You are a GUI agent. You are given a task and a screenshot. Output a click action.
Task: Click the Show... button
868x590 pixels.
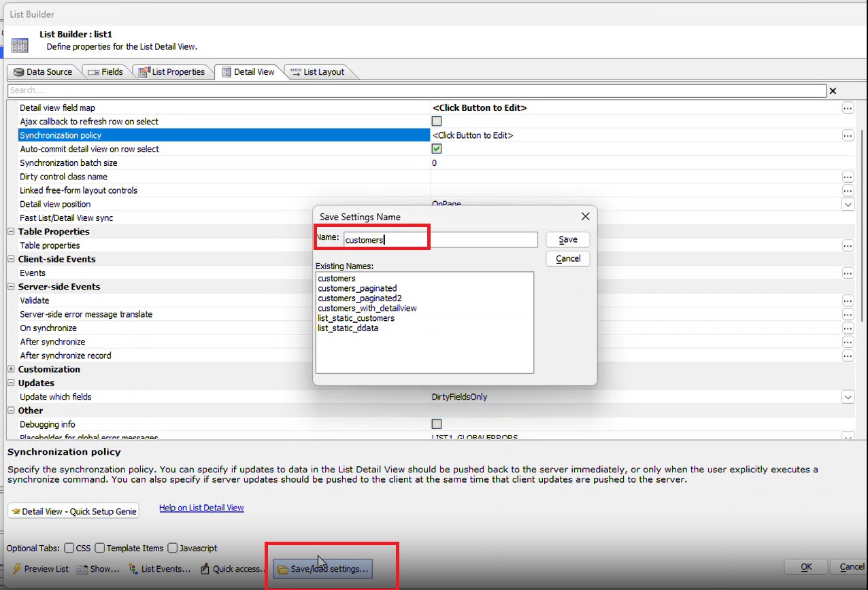[x=98, y=568]
